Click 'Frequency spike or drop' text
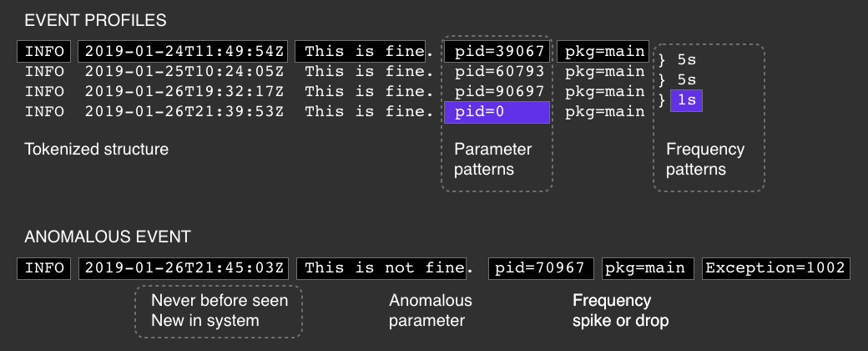 coord(620,310)
